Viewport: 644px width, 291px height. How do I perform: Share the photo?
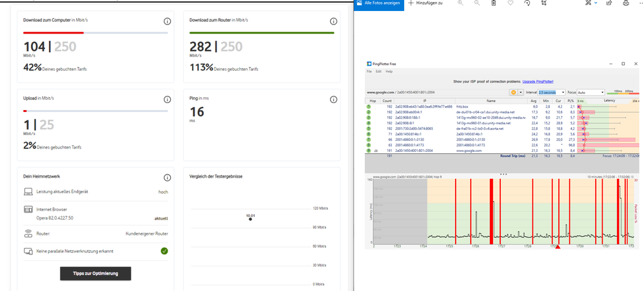tap(609, 3)
